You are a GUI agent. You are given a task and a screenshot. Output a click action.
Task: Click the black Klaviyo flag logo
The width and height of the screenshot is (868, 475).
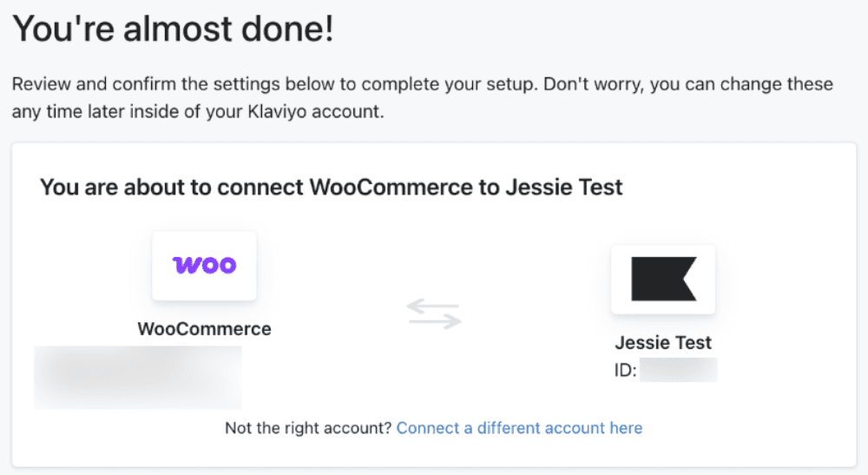tap(664, 279)
